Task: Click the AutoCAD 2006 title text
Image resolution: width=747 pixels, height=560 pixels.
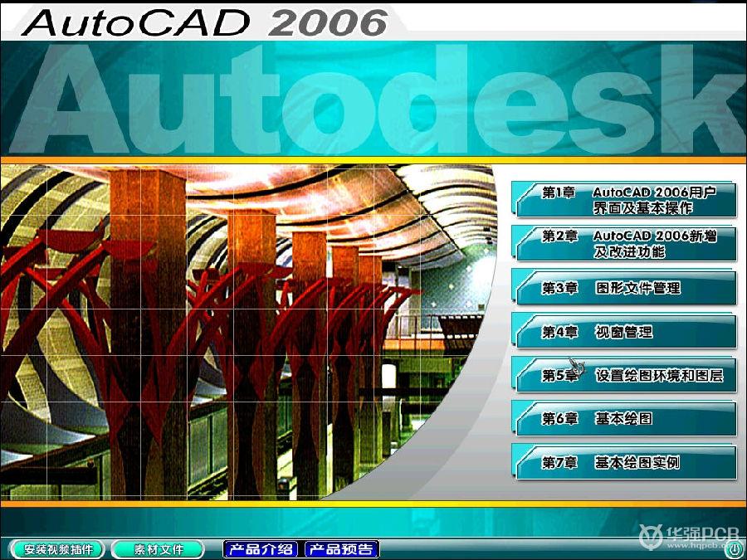Action: coord(205,22)
